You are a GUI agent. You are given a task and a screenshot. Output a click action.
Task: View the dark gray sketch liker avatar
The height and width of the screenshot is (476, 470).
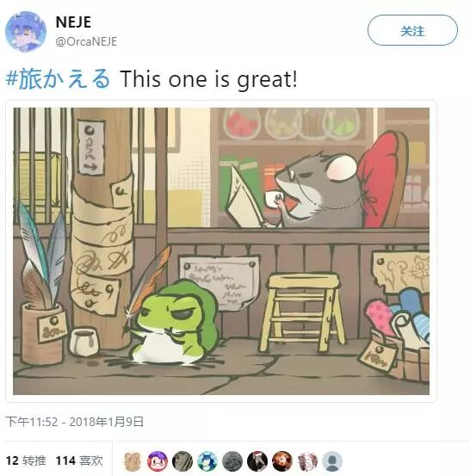click(x=182, y=461)
